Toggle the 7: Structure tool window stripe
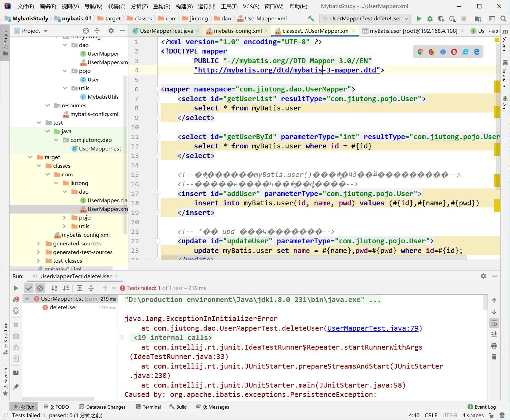This screenshot has height=420, width=510. coord(5,339)
